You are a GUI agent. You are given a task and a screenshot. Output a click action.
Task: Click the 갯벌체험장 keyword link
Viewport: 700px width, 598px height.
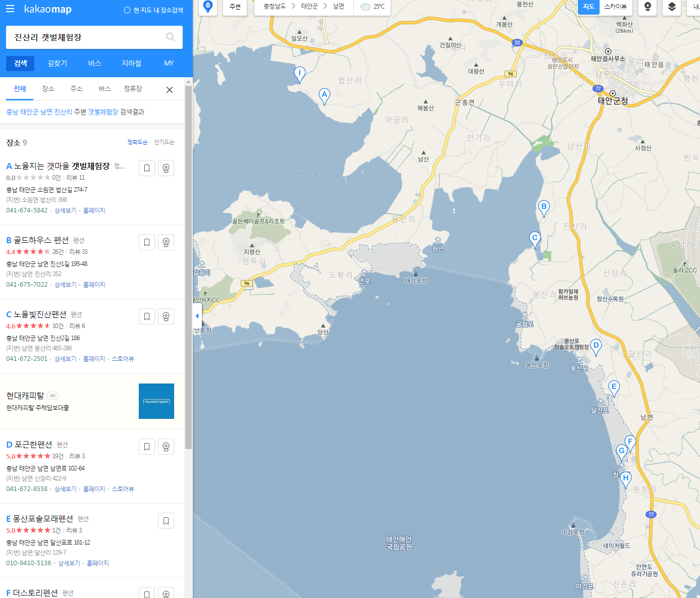coord(103,112)
